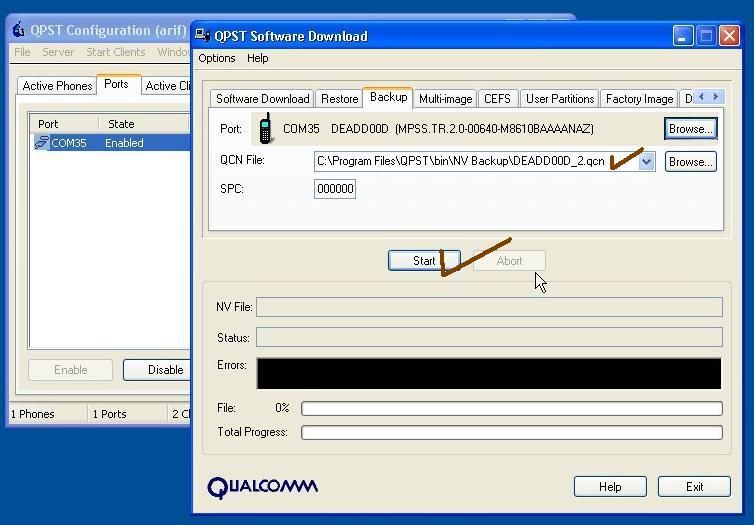
Task: Open the Multi-image tab
Action: [x=445, y=99]
